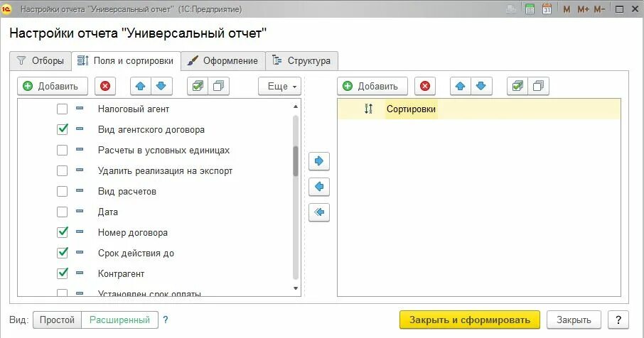The height and width of the screenshot is (338, 644).
Task: Open calendar icon in title bar
Action: 547,9
